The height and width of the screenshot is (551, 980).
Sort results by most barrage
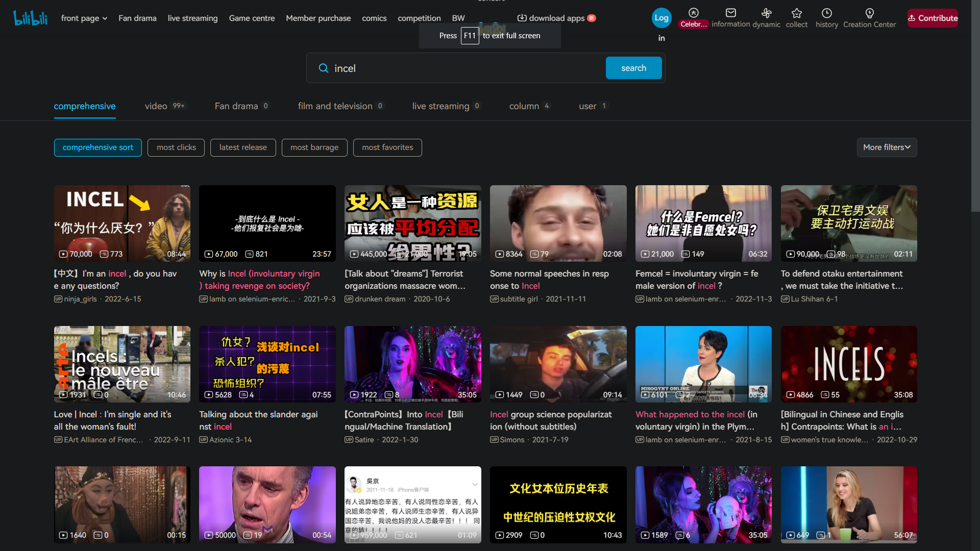(314, 147)
